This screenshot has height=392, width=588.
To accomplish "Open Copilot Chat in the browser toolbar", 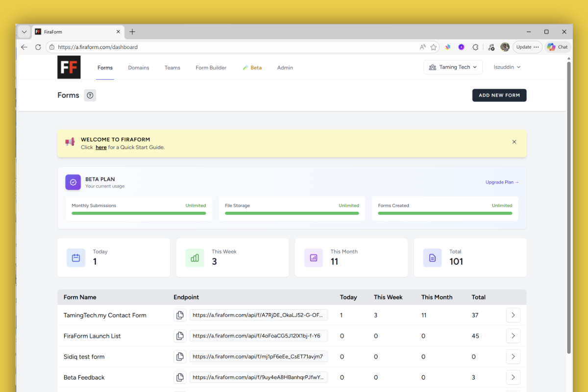I will click(x=557, y=47).
